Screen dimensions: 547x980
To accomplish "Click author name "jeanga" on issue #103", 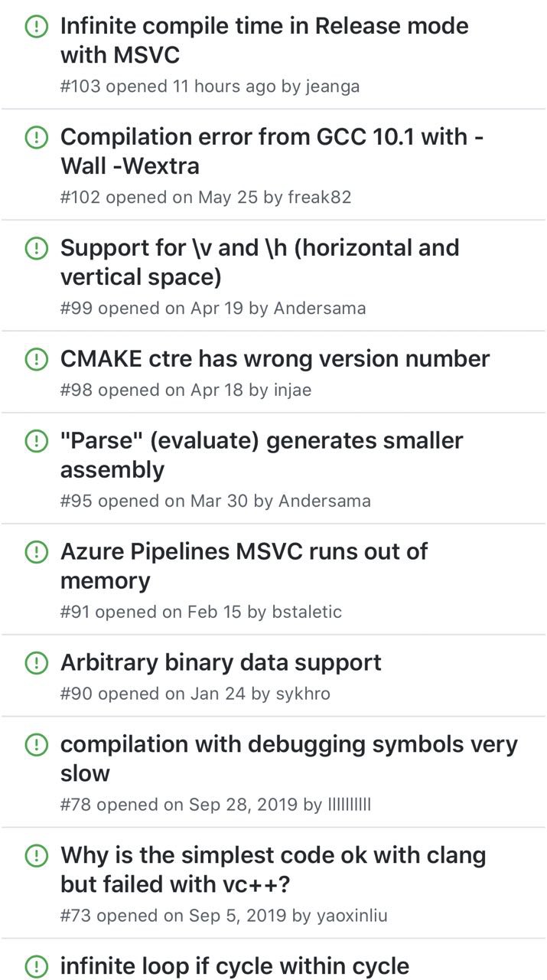I will tap(332, 87).
